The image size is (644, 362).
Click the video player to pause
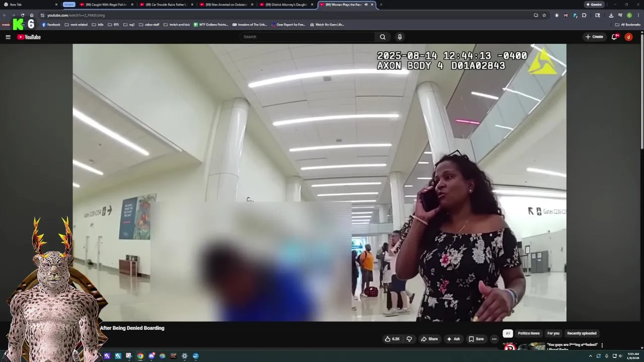(x=319, y=183)
